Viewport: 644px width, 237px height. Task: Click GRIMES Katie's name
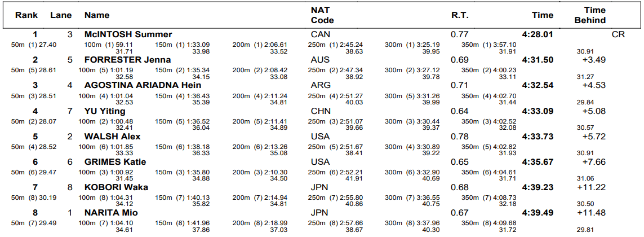(115, 162)
